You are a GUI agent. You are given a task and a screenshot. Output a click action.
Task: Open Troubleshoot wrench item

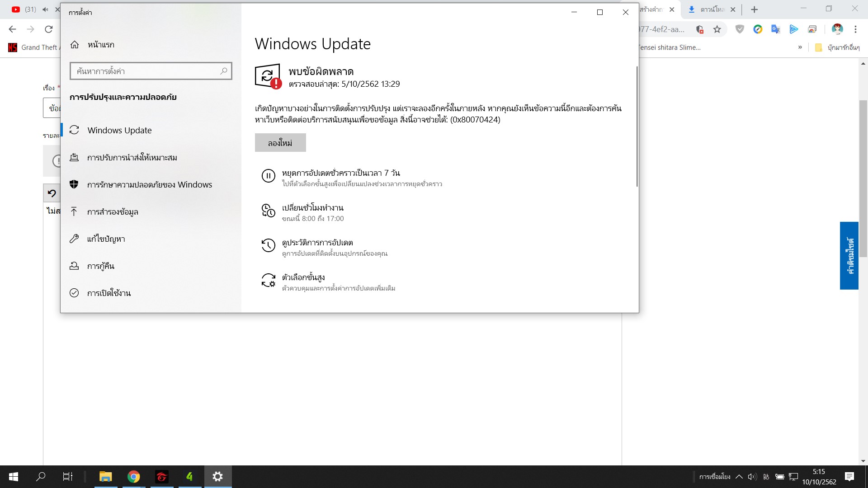[74, 239]
